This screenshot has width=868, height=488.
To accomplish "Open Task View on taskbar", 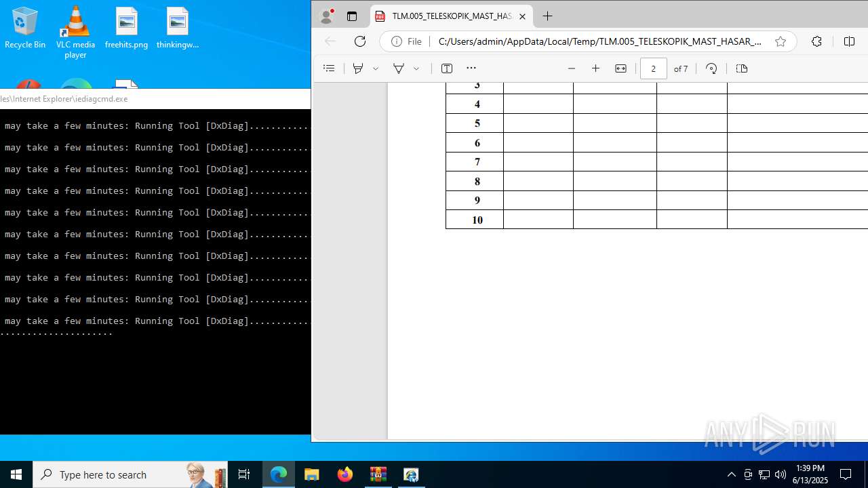I will coord(244,474).
